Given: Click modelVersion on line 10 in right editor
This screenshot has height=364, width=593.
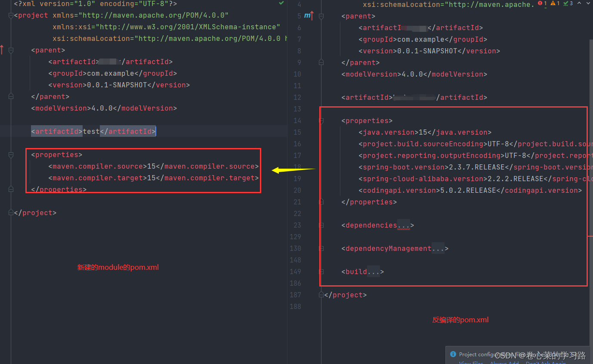Looking at the screenshot, I should click(414, 74).
